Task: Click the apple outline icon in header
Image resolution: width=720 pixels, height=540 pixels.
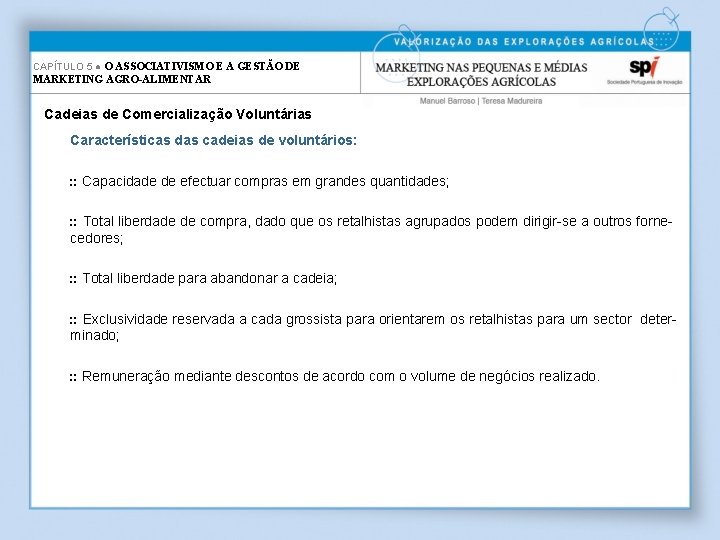Action: pos(661,29)
